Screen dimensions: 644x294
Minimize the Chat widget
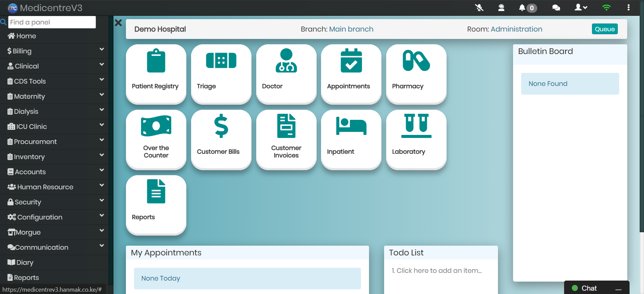618,289
